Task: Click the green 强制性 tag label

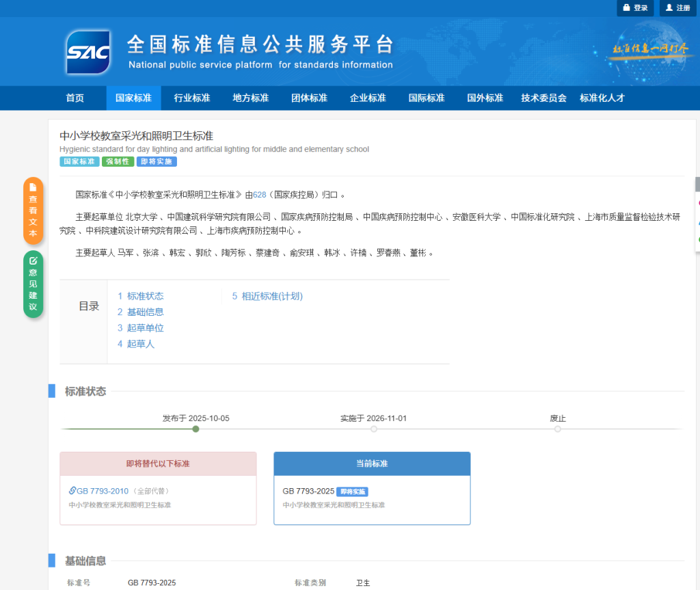Action: [x=118, y=161]
